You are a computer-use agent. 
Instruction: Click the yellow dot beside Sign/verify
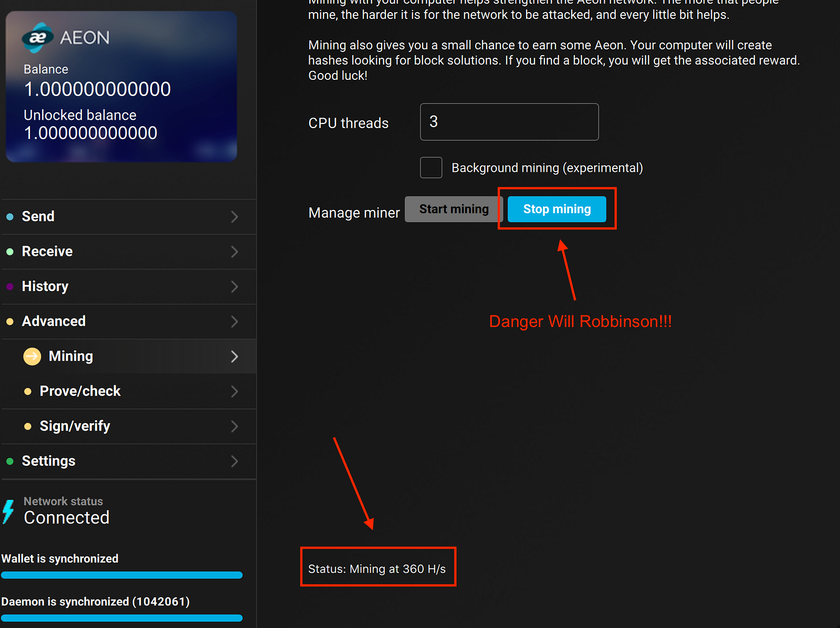pyautogui.click(x=28, y=426)
